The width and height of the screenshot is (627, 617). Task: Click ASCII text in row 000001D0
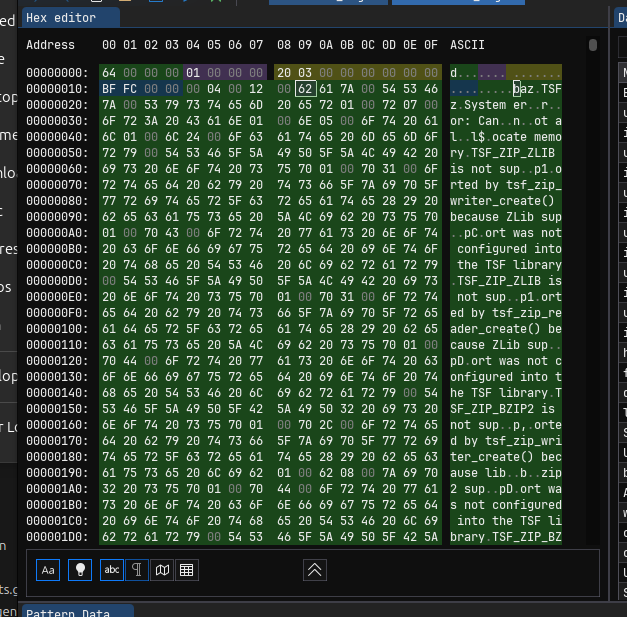[x=505, y=537]
